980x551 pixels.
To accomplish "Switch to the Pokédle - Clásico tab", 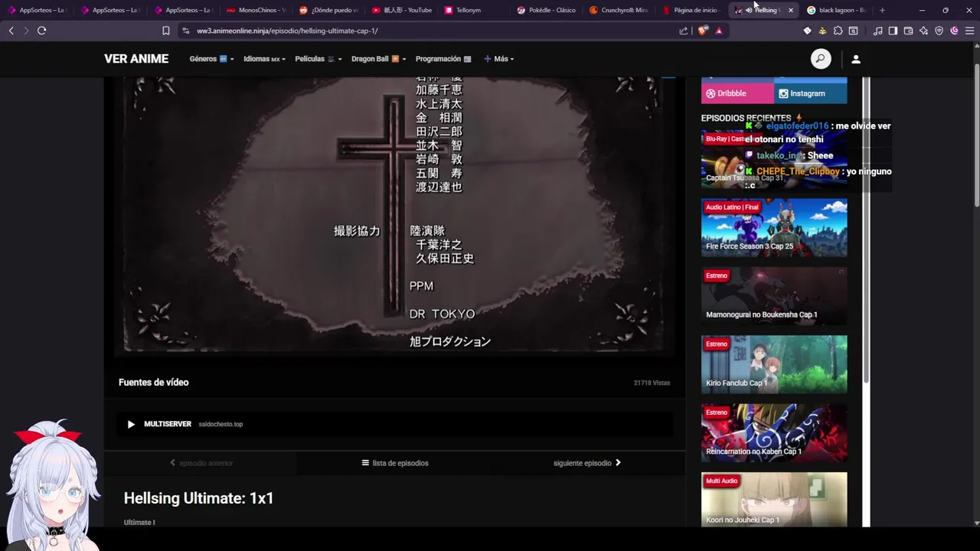I will [x=546, y=10].
